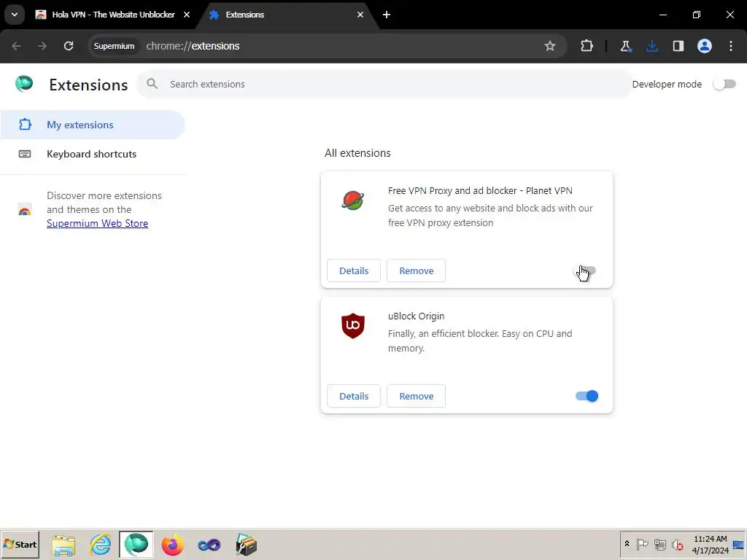Click the Supermium site chip in the address bar
The height and width of the screenshot is (560, 747).
(114, 46)
